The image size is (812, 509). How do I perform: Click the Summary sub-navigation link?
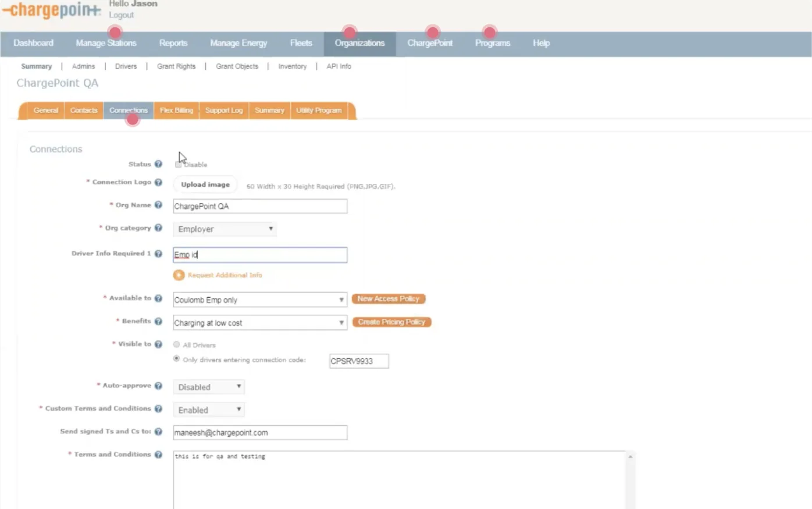[37, 66]
